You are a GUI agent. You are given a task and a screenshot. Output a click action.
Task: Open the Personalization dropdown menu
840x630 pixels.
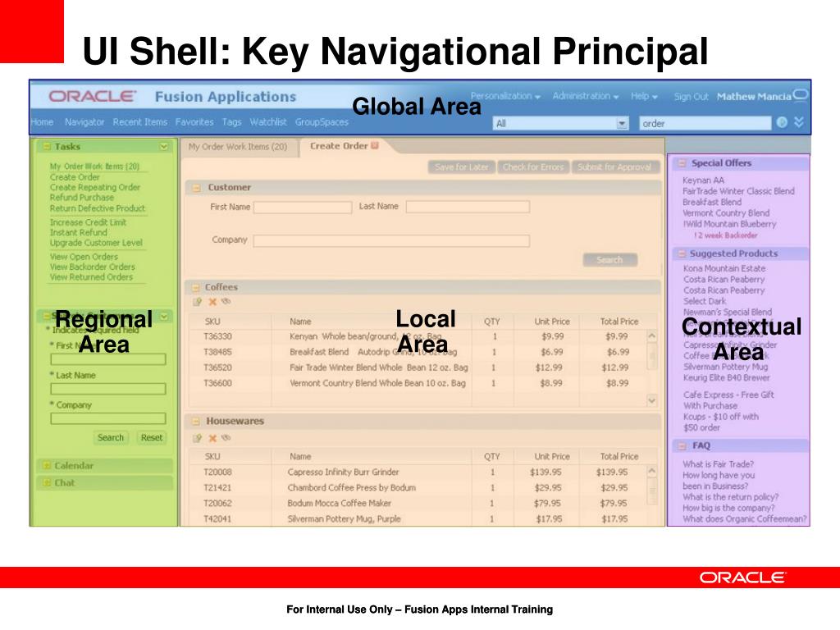point(505,97)
